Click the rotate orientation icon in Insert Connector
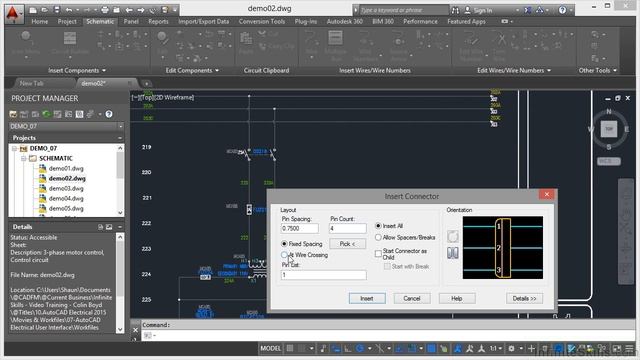The height and width of the screenshot is (360, 640). pos(453,236)
